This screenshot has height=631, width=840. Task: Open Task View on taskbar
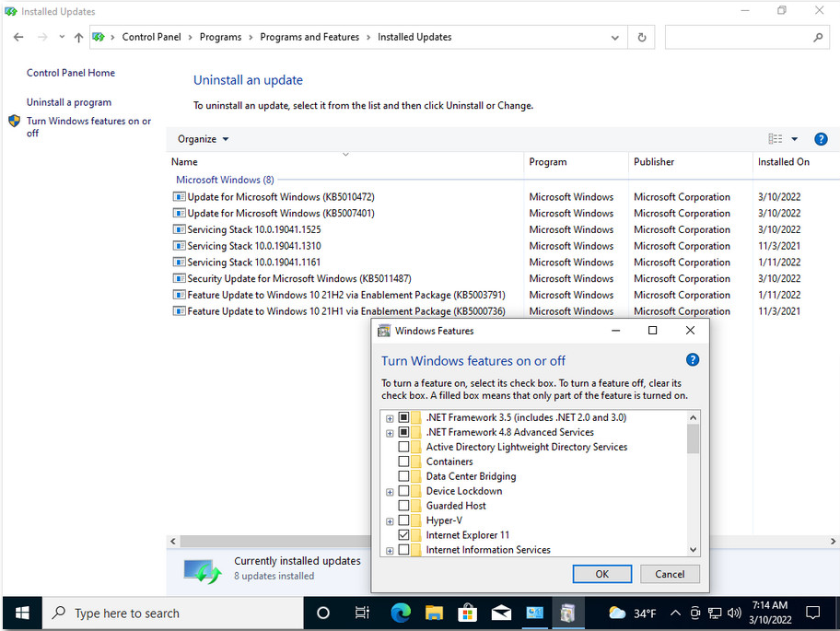coord(362,613)
